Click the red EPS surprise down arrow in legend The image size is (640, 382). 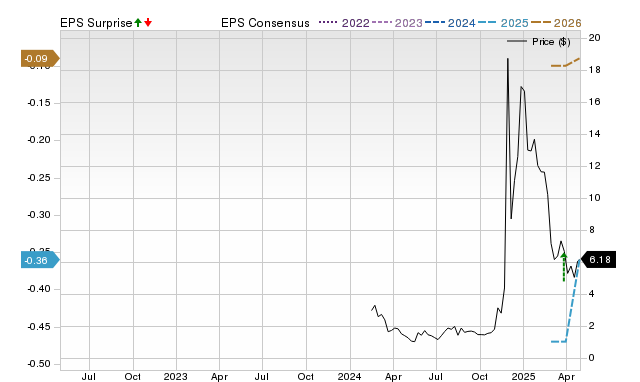tap(148, 22)
